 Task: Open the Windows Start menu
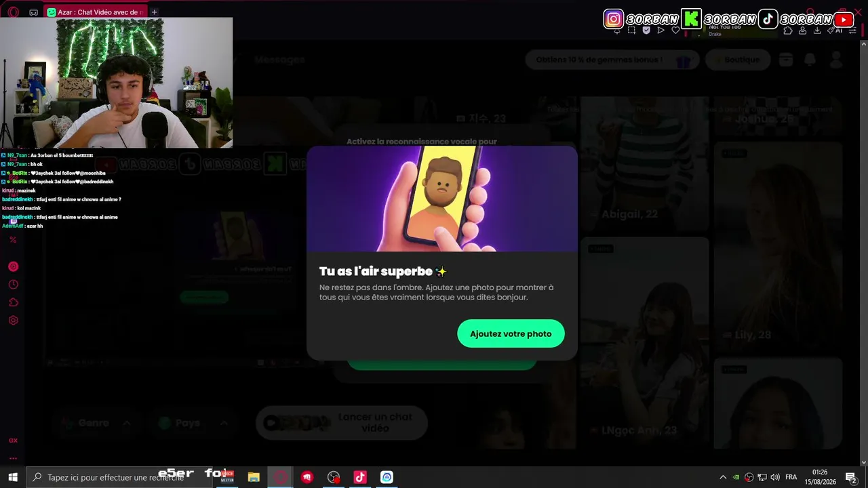click(13, 477)
